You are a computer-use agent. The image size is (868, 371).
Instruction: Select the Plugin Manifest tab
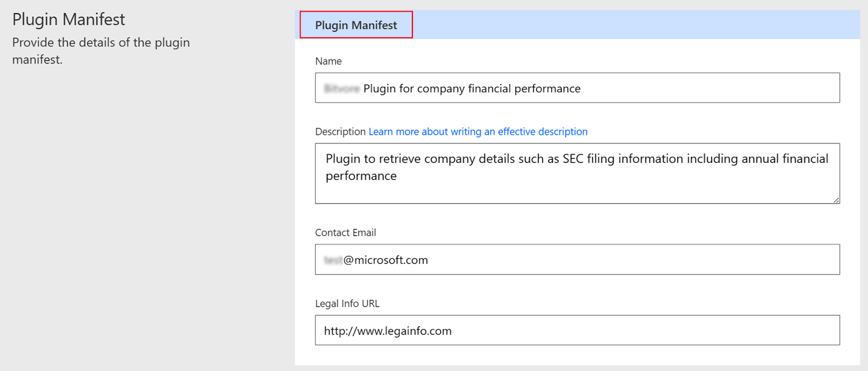coord(356,25)
